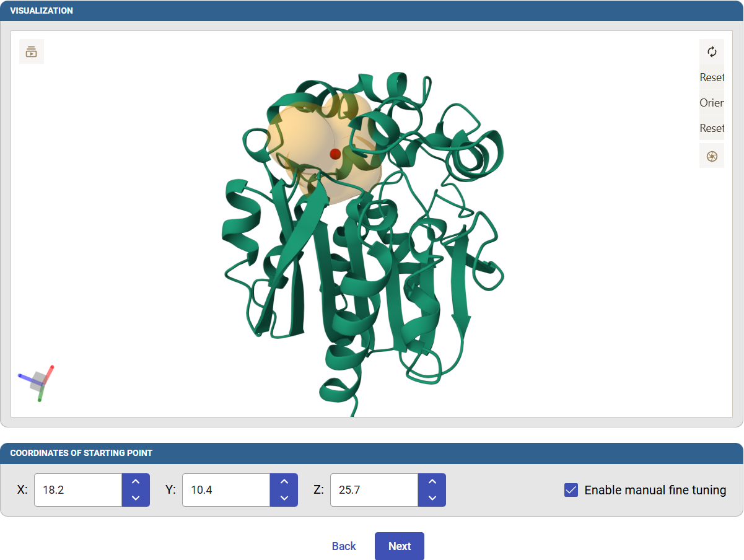Focus the X coordinate input field
Screen dimensions: 744x560
point(78,490)
